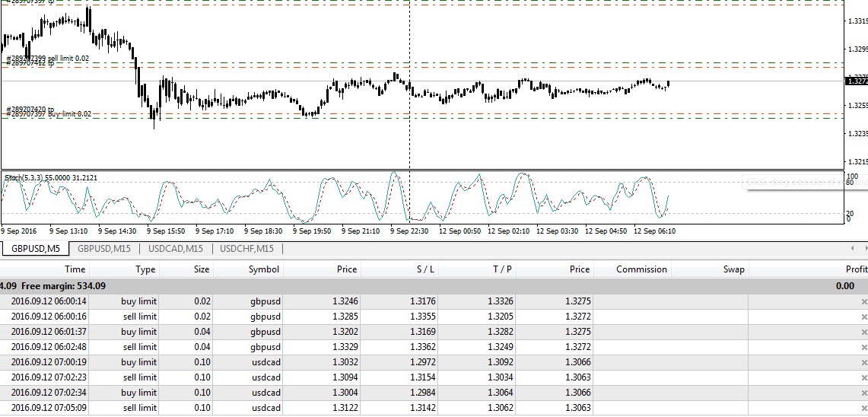Sort orders by the Time column header

(x=44, y=269)
